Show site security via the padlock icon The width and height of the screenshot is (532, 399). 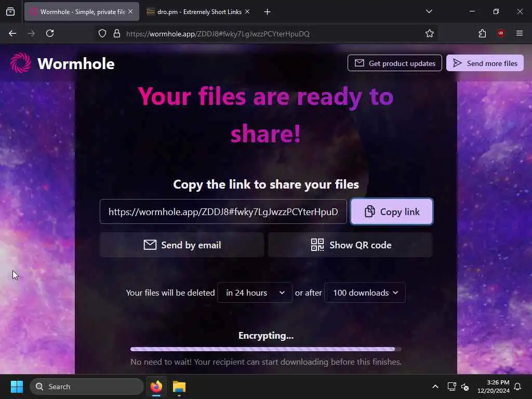click(117, 34)
